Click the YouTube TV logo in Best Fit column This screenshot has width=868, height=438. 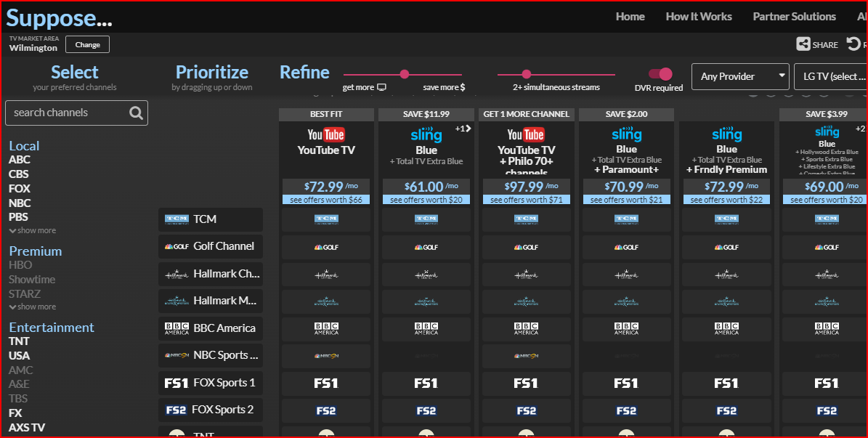(x=325, y=134)
